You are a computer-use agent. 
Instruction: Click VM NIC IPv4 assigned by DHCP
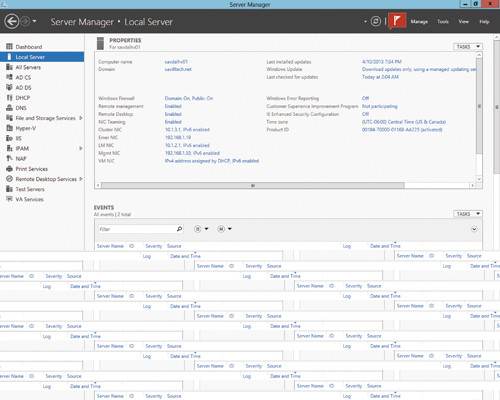click(x=212, y=161)
